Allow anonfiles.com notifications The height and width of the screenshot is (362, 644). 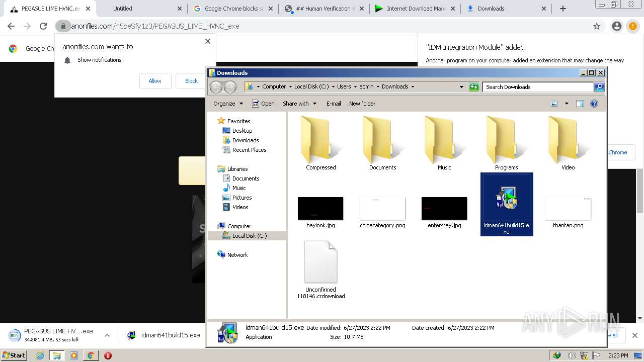coord(155,81)
